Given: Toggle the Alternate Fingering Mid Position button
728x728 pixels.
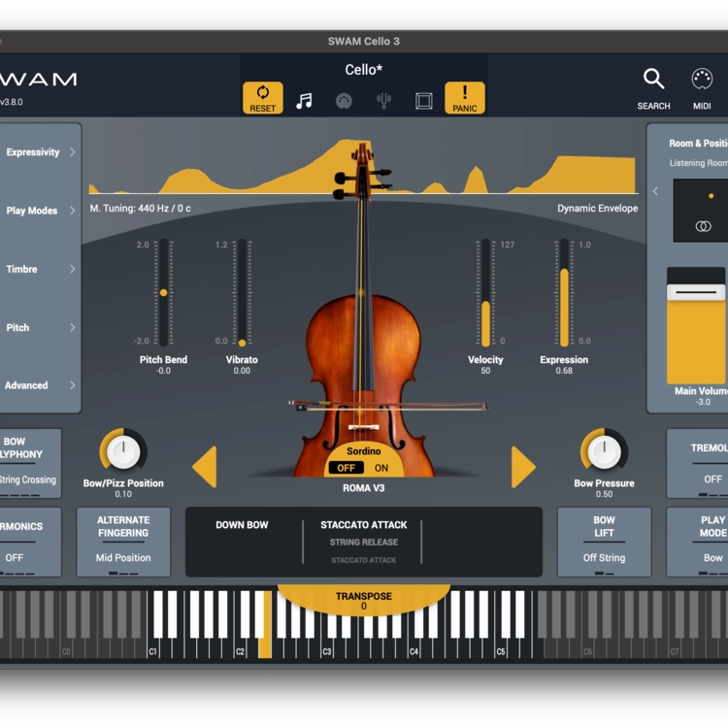Looking at the screenshot, I should [123, 541].
